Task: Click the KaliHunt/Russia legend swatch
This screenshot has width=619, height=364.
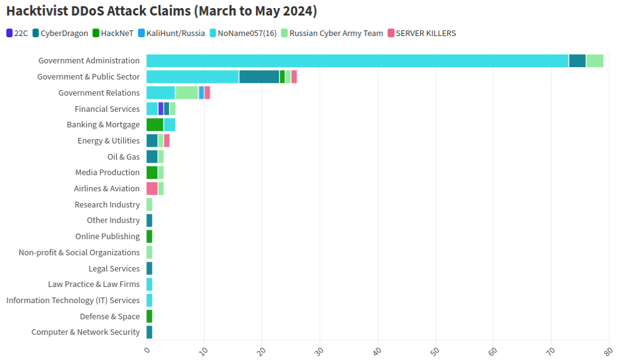Action: [x=141, y=33]
